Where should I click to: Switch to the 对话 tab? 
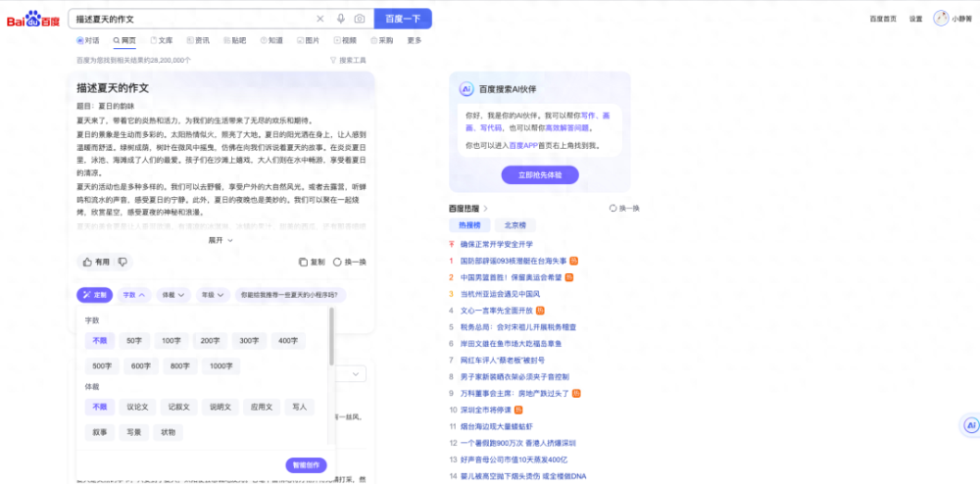(87, 40)
